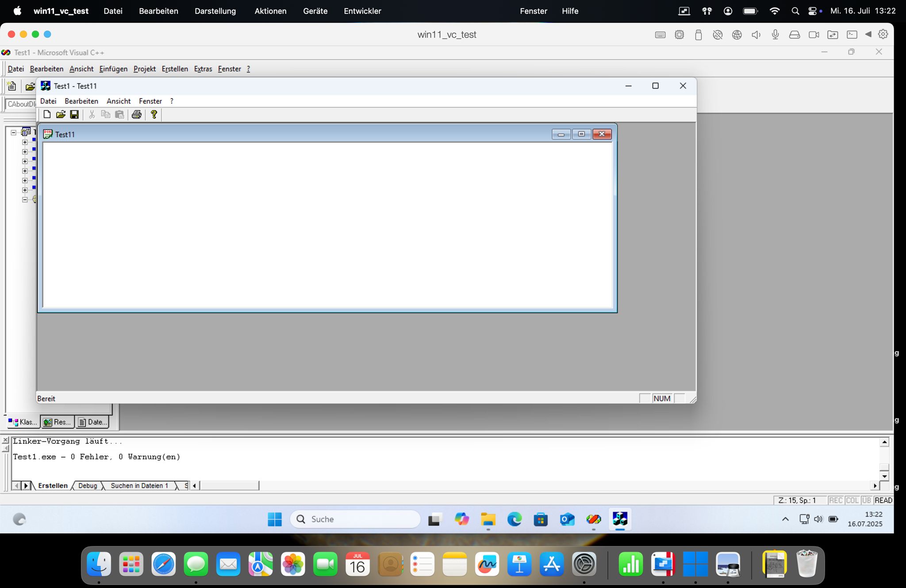The height and width of the screenshot is (588, 906).
Task: Open Projekt menu in Visual C++
Action: pos(145,69)
